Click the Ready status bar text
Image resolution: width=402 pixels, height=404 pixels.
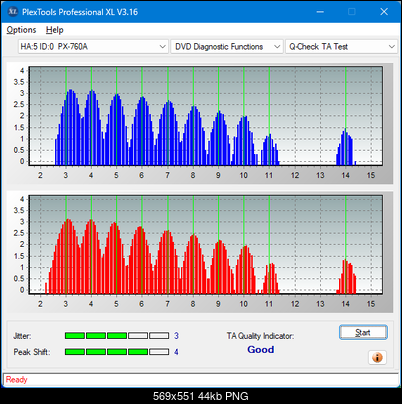[x=17, y=380]
